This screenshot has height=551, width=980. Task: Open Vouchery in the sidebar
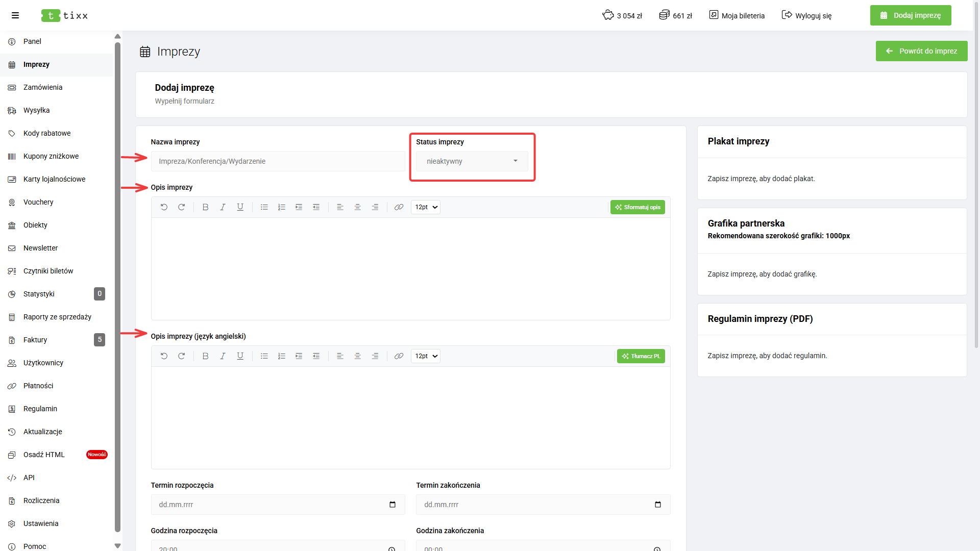(56, 202)
